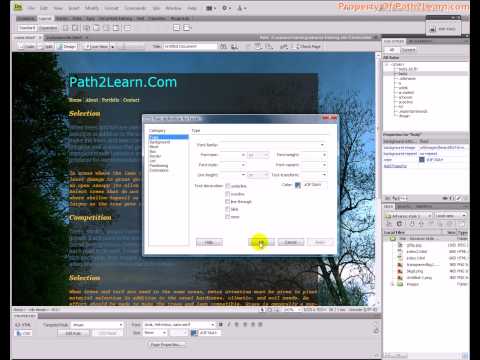Switch the Layout bar to Expanded mode

(49, 28)
